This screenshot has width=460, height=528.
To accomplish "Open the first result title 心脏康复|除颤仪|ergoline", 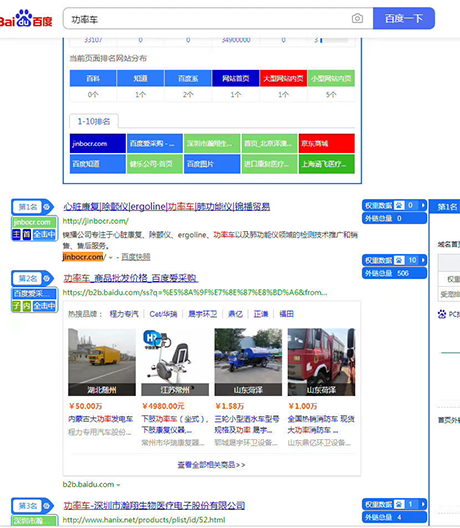I will tap(166, 206).
